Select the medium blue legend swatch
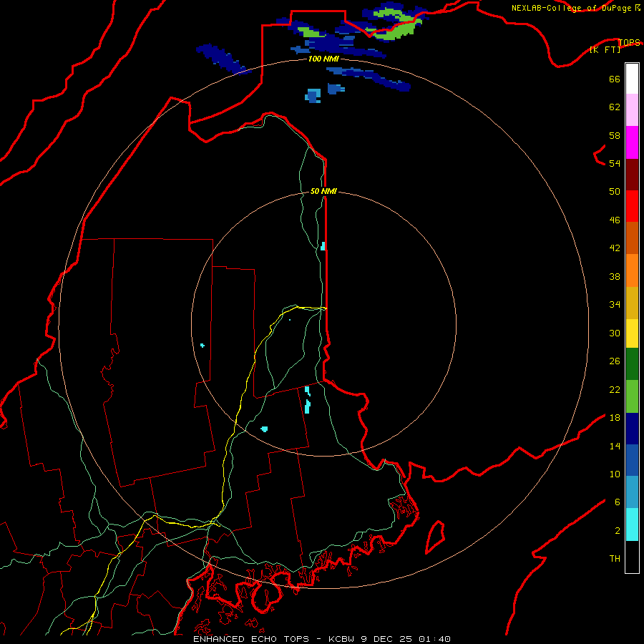644x644 pixels. point(632,460)
